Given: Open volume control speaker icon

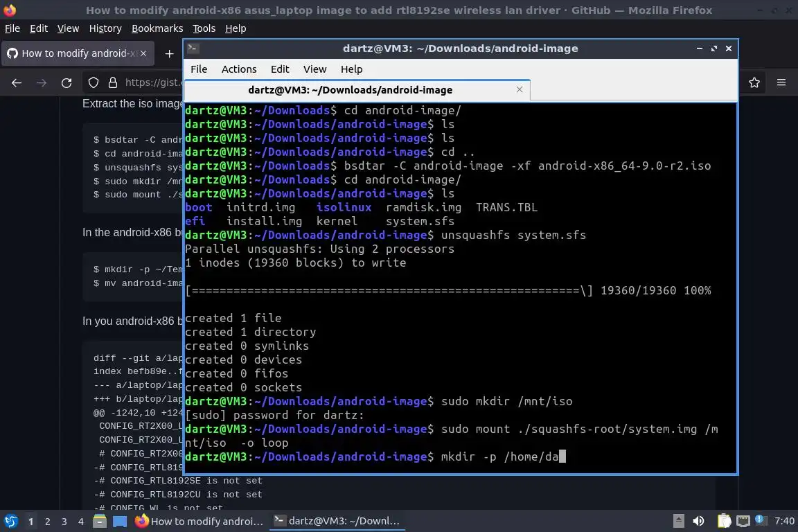Looking at the screenshot, I should click(x=699, y=521).
